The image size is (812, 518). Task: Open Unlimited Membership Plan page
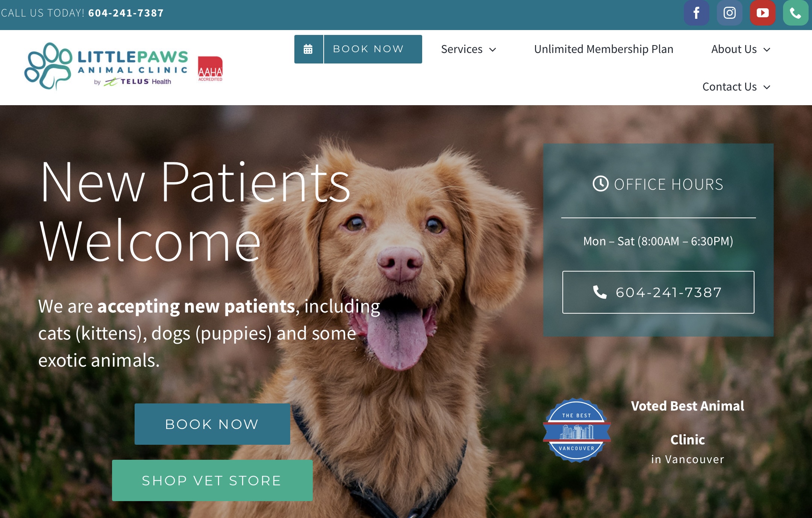pos(604,49)
